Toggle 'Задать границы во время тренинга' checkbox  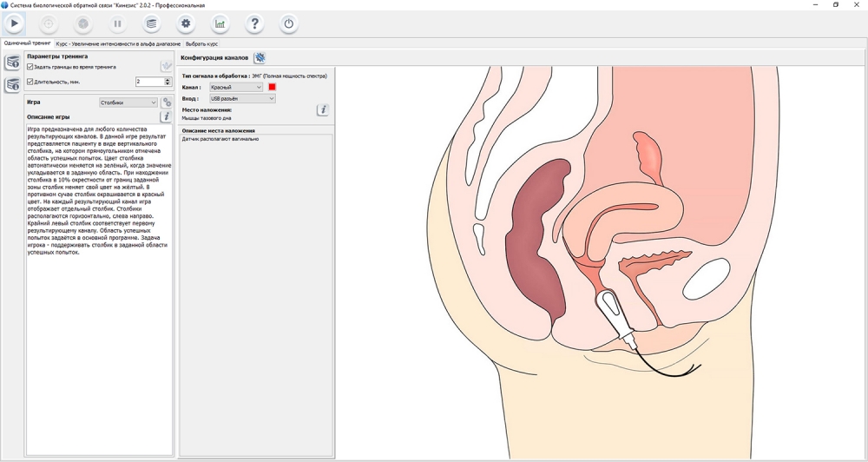(30, 67)
